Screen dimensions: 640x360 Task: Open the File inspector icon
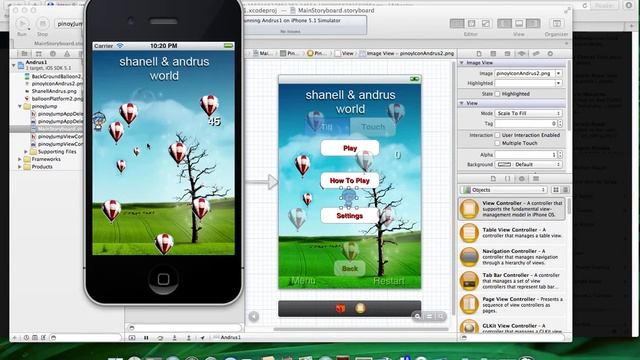click(479, 53)
